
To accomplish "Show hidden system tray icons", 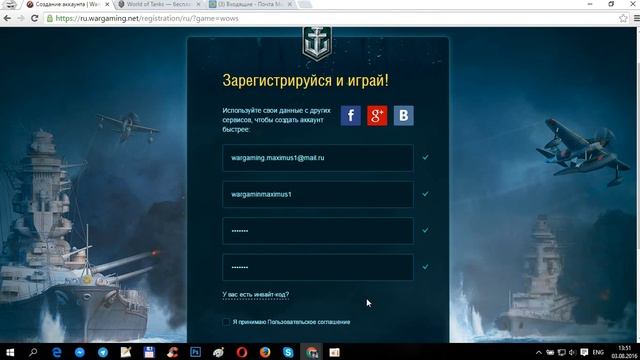I will pos(539,352).
